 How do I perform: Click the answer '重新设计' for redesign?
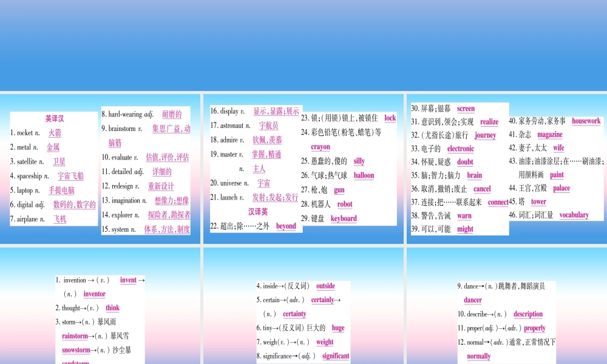click(161, 186)
